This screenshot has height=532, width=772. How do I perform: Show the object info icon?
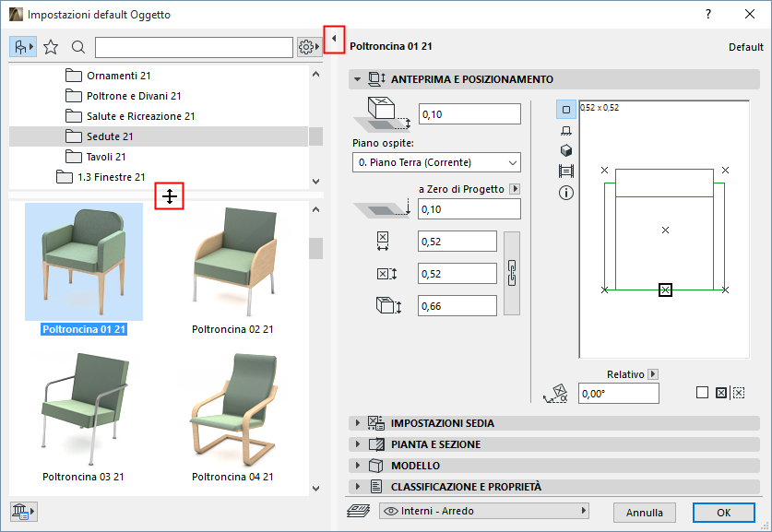[566, 193]
